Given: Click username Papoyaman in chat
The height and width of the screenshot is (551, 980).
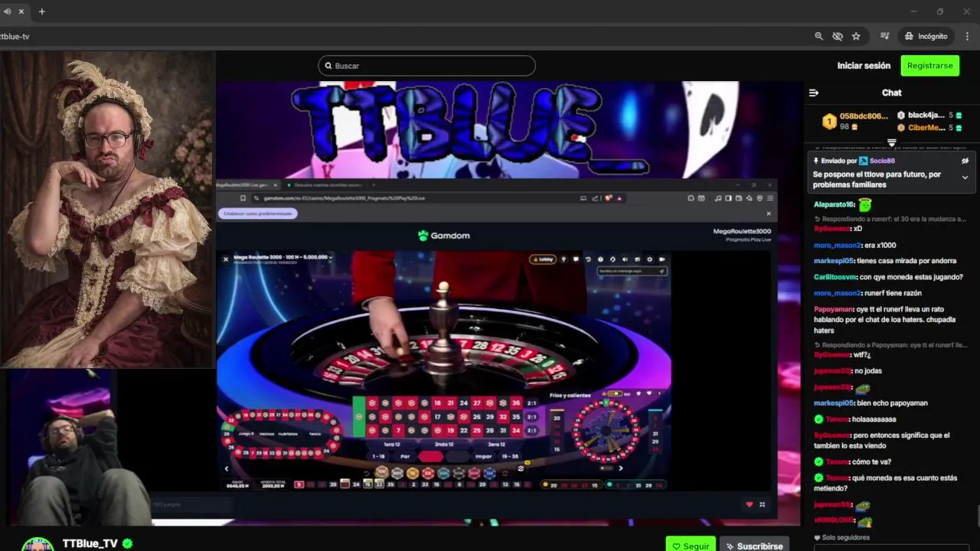Looking at the screenshot, I should click(x=833, y=309).
